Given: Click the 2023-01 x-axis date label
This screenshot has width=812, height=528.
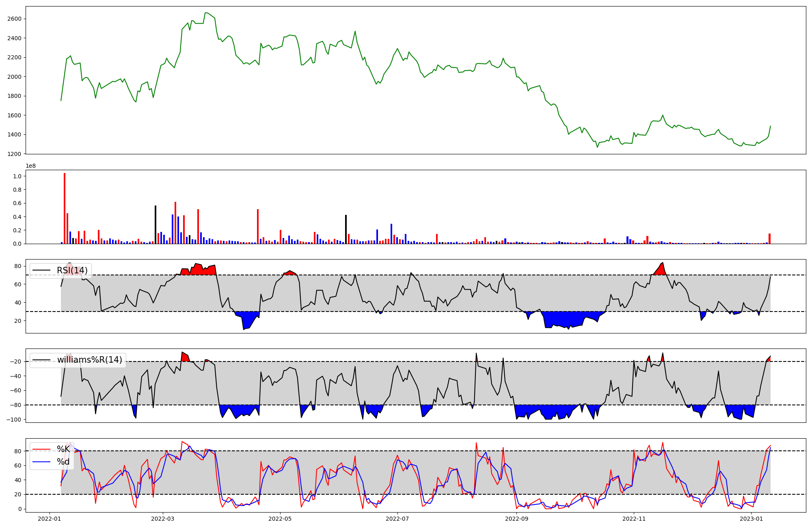Looking at the screenshot, I should pyautogui.click(x=751, y=519).
